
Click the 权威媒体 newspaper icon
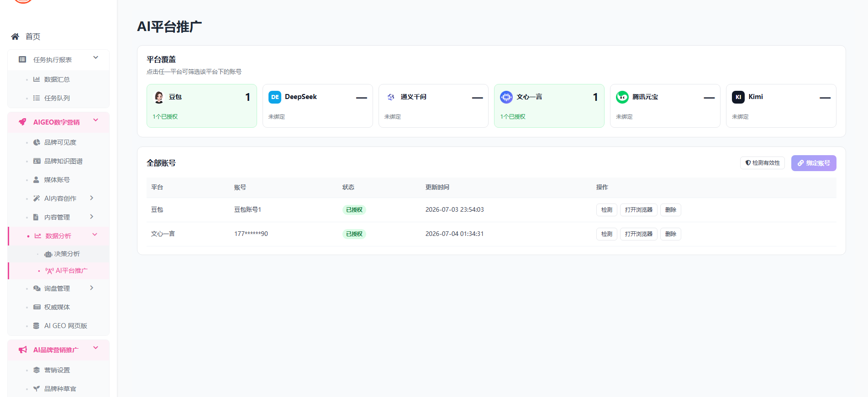click(37, 307)
